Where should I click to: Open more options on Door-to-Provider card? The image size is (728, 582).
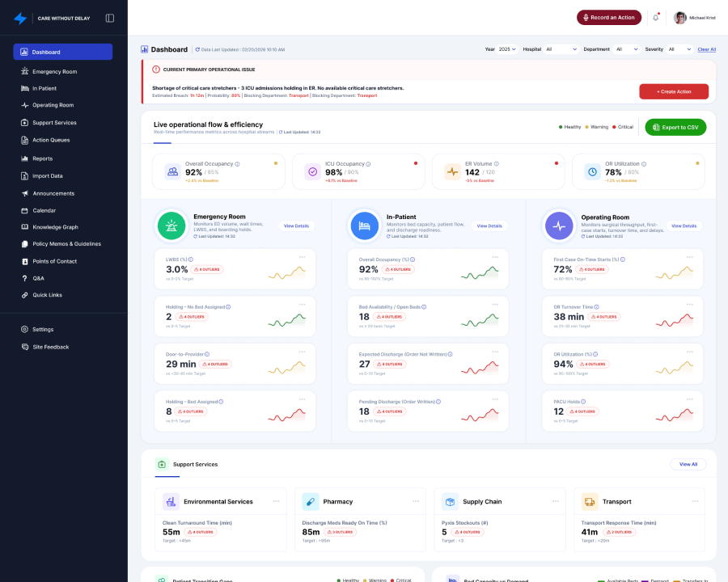(x=303, y=352)
